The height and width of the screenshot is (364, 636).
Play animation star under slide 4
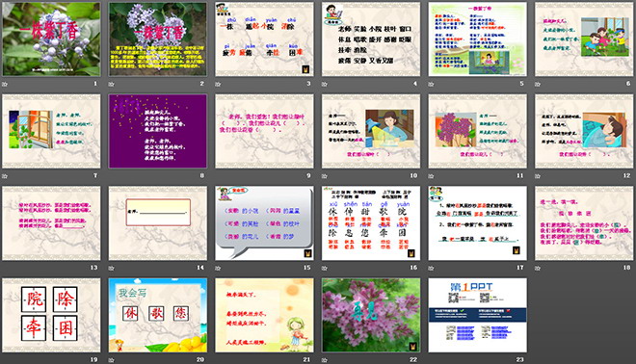[x=325, y=85]
